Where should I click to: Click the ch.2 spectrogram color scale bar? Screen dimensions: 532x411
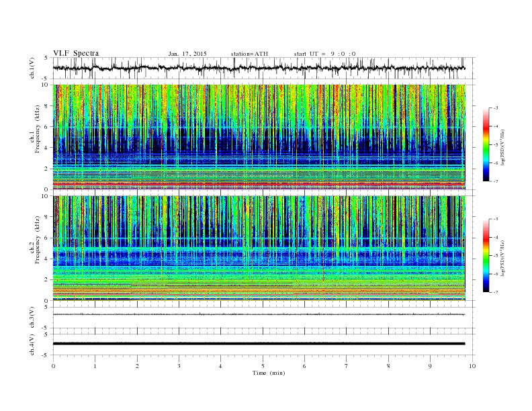click(486, 255)
